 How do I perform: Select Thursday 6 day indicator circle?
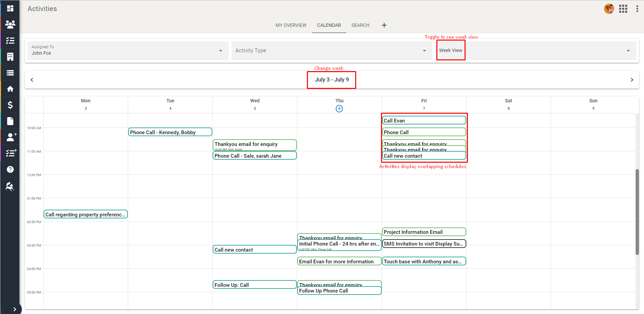(339, 108)
